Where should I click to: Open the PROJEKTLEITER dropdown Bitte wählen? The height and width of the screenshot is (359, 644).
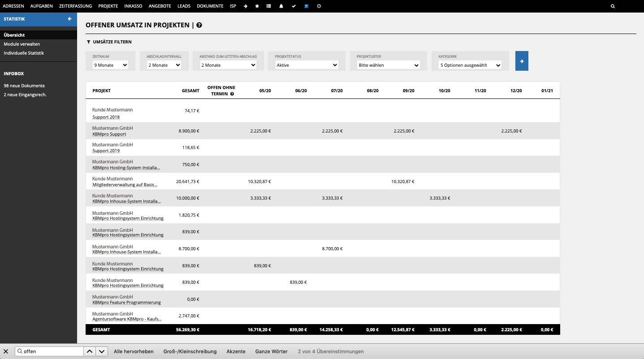pos(387,64)
